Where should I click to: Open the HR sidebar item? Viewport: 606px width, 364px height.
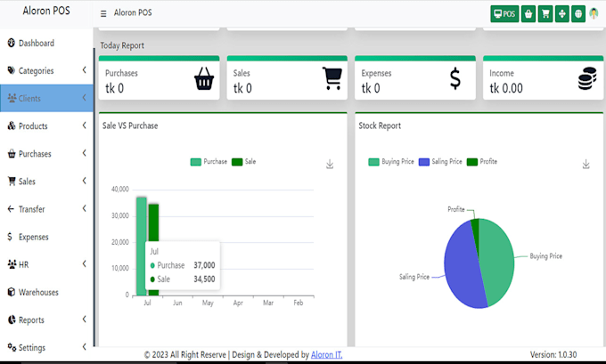[46, 264]
